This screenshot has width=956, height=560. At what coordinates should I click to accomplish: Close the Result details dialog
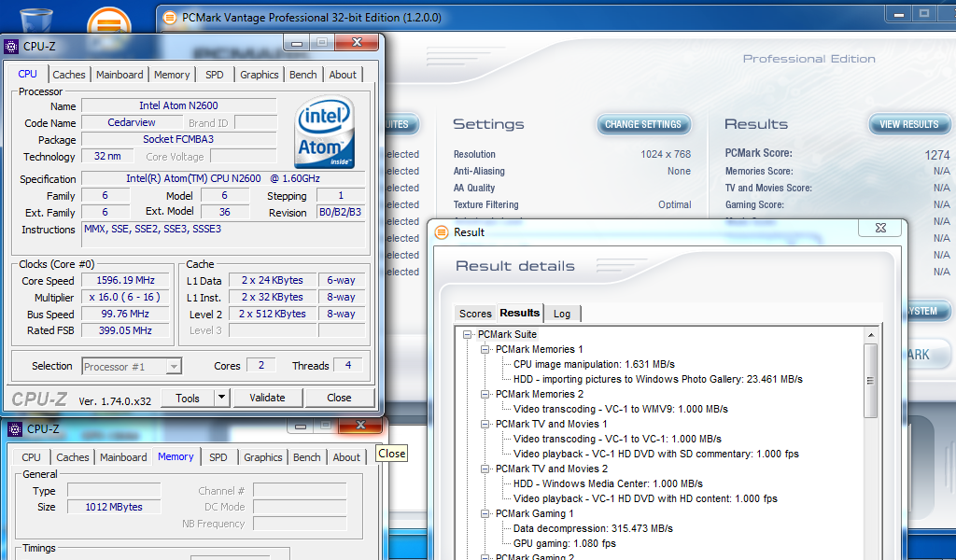click(880, 228)
